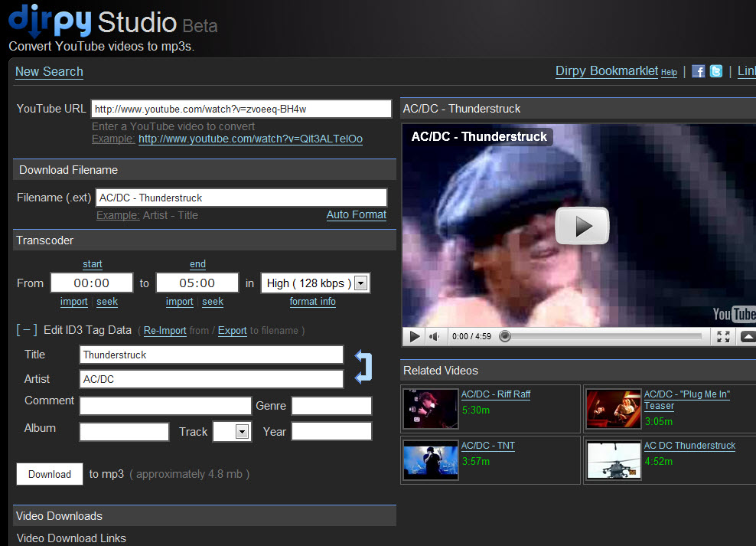Viewport: 756px width, 546px height.
Task: Toggle fullscreen in the video player
Action: point(723,336)
